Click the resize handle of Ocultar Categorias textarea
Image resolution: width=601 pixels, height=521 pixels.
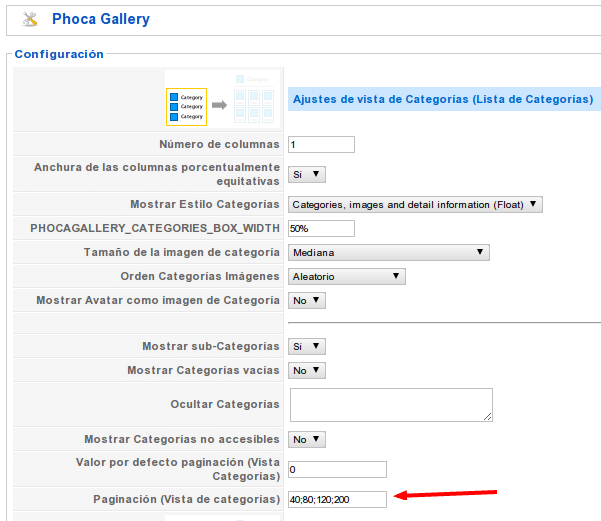(x=488, y=417)
